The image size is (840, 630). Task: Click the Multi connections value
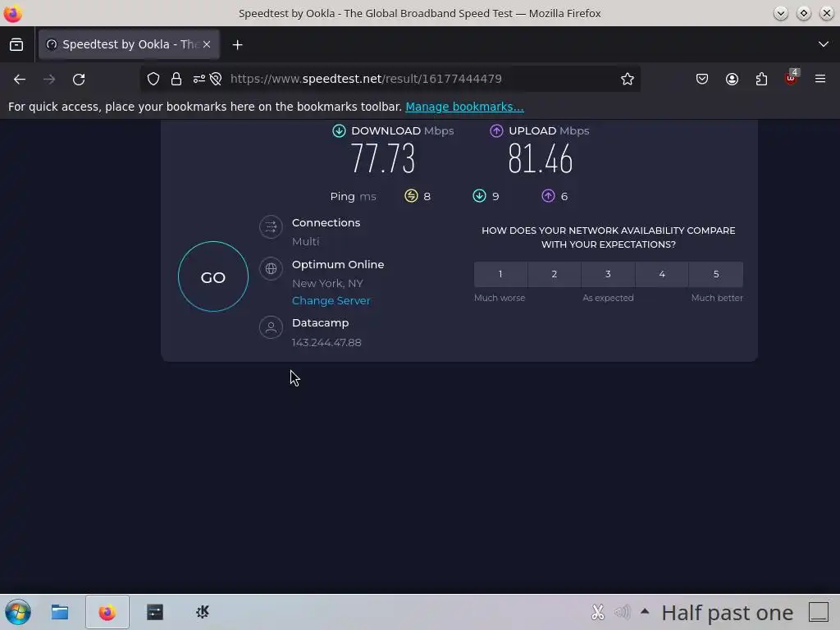(305, 242)
